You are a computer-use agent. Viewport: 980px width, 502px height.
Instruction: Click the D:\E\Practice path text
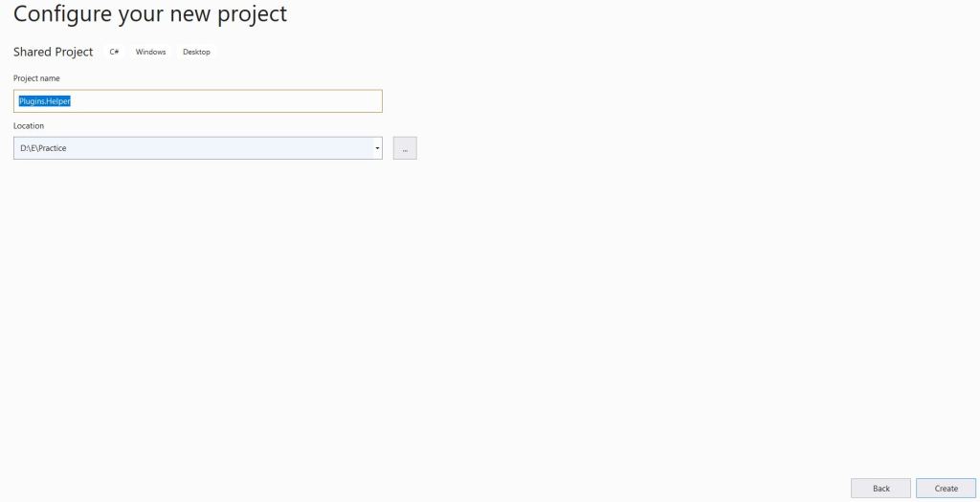[43, 148]
